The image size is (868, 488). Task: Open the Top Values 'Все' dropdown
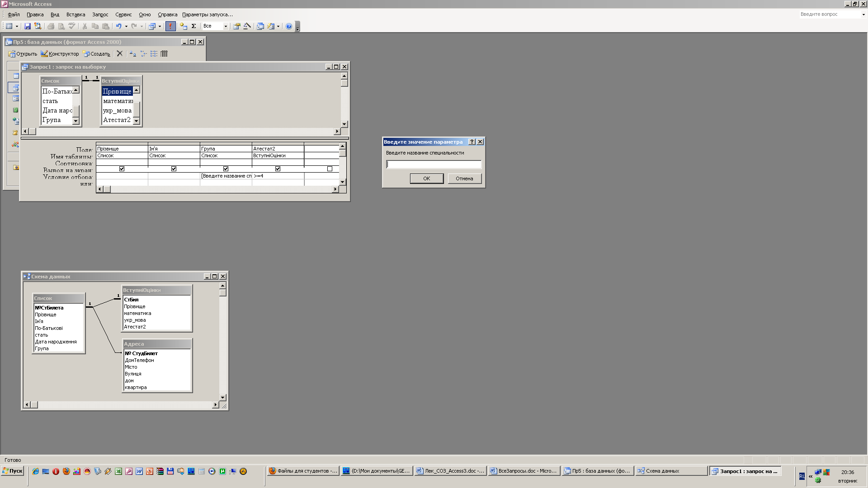coord(226,26)
